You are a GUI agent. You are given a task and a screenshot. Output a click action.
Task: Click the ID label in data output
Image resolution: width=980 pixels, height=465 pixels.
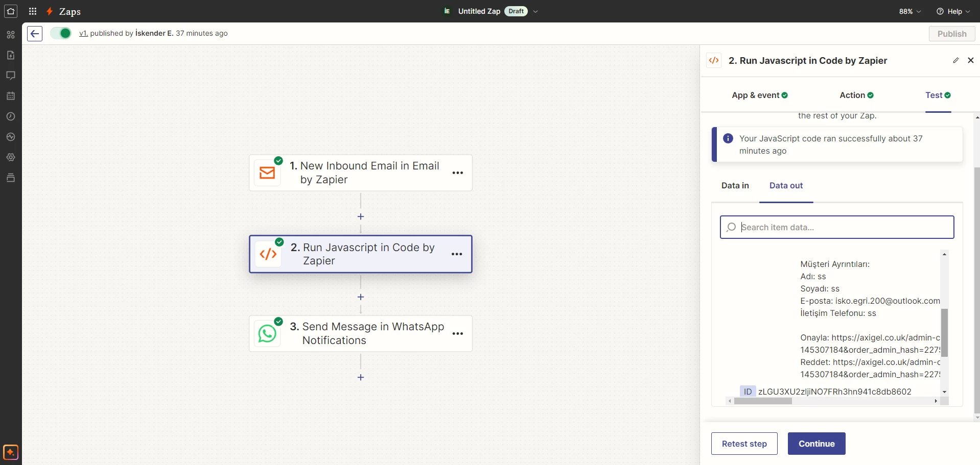pyautogui.click(x=748, y=391)
